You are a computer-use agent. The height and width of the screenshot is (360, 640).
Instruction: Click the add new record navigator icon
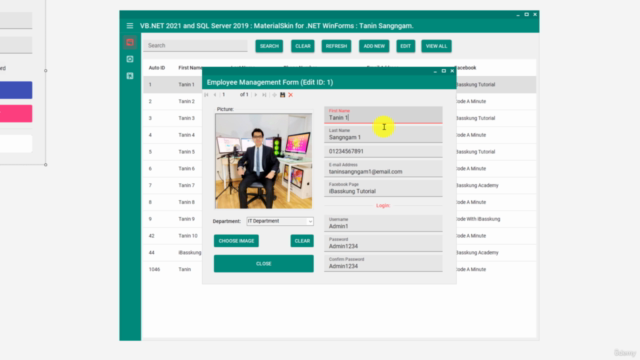coord(274,95)
